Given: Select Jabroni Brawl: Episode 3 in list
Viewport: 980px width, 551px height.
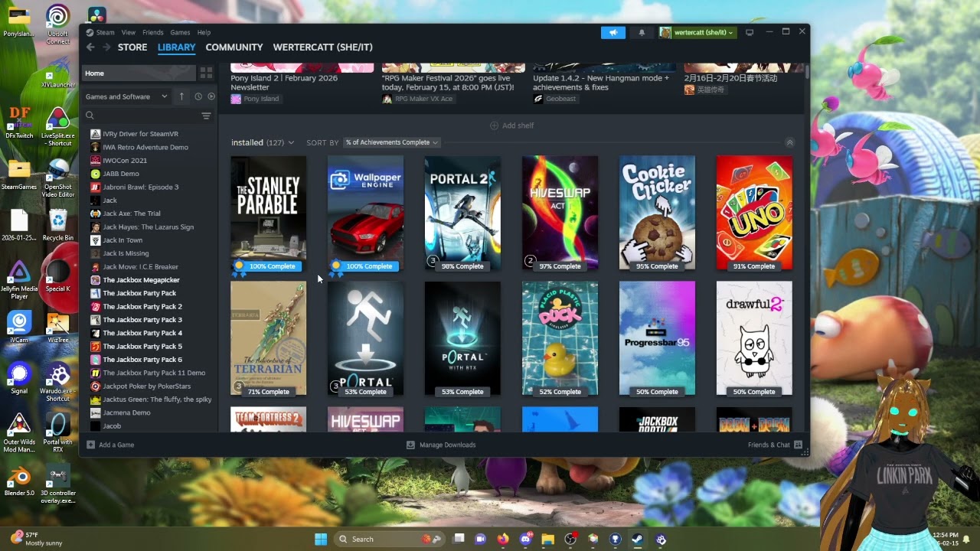Looking at the screenshot, I should click(x=140, y=187).
